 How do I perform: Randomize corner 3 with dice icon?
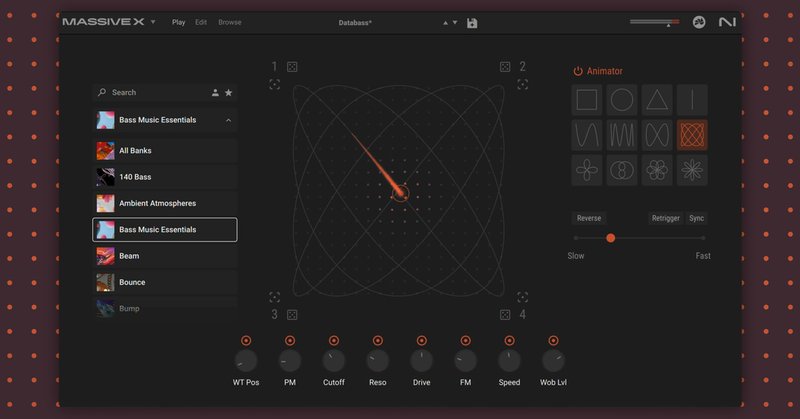click(x=292, y=314)
